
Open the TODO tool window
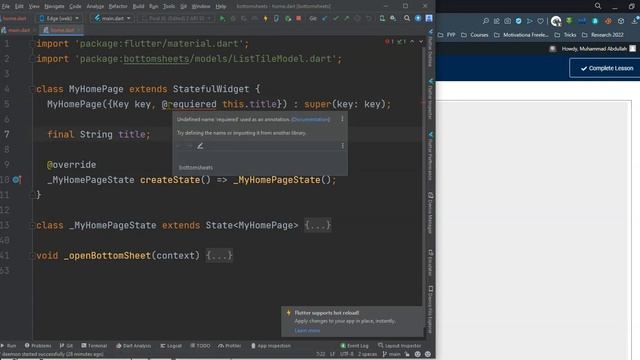(200, 346)
